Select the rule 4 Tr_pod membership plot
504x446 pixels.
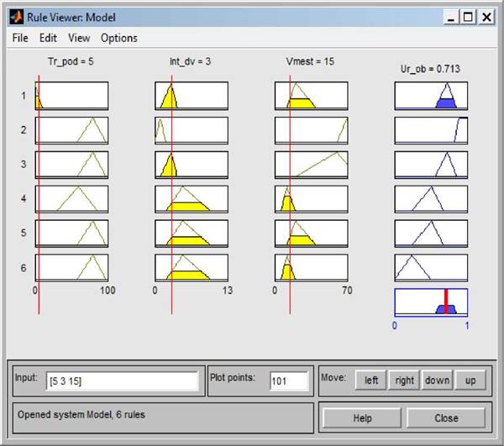pos(71,199)
